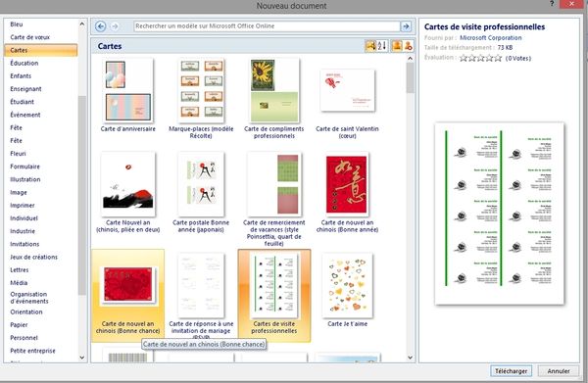
Task: Click category list scroll down arrow
Action: tap(82, 358)
